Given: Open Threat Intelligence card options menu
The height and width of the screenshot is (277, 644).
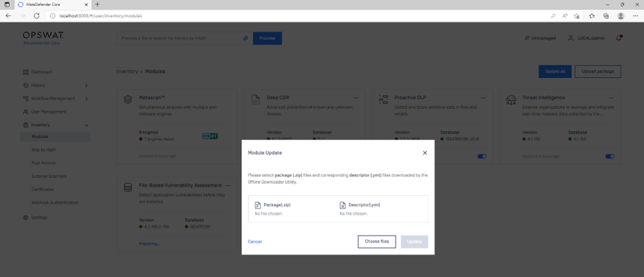Looking at the screenshot, I should click(x=611, y=98).
